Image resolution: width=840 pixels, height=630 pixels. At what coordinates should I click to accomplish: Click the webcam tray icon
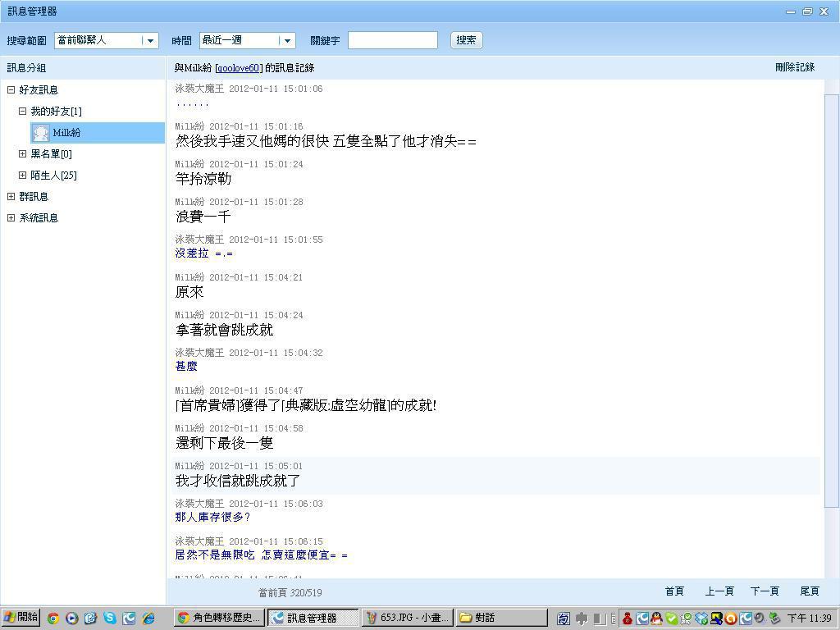[760, 619]
